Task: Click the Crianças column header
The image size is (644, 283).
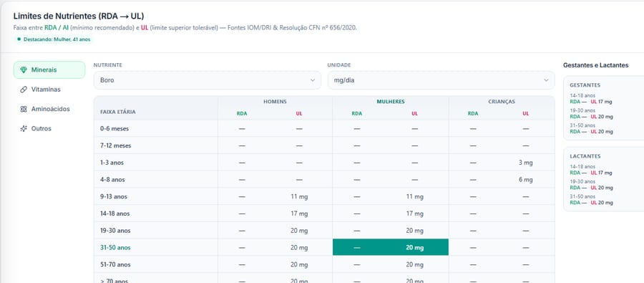Action: 502,101
